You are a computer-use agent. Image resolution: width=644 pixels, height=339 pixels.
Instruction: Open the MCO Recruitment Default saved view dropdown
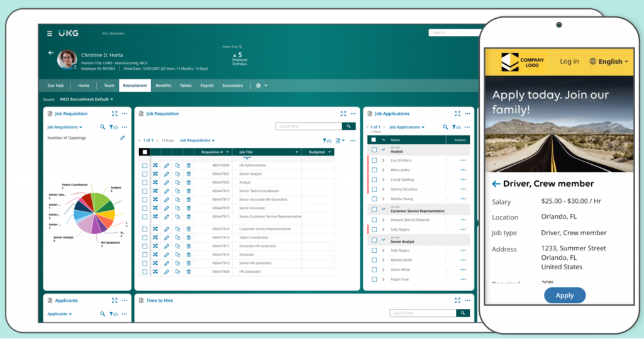[x=86, y=99]
